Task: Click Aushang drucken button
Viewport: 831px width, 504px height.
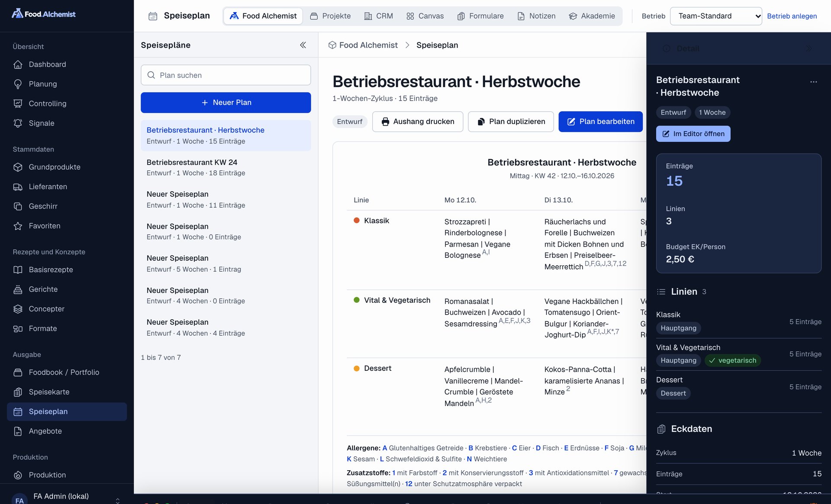Action: tap(418, 122)
